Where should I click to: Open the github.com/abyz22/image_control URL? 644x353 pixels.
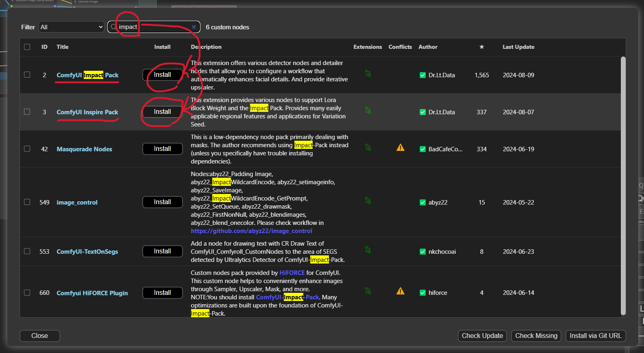point(252,231)
